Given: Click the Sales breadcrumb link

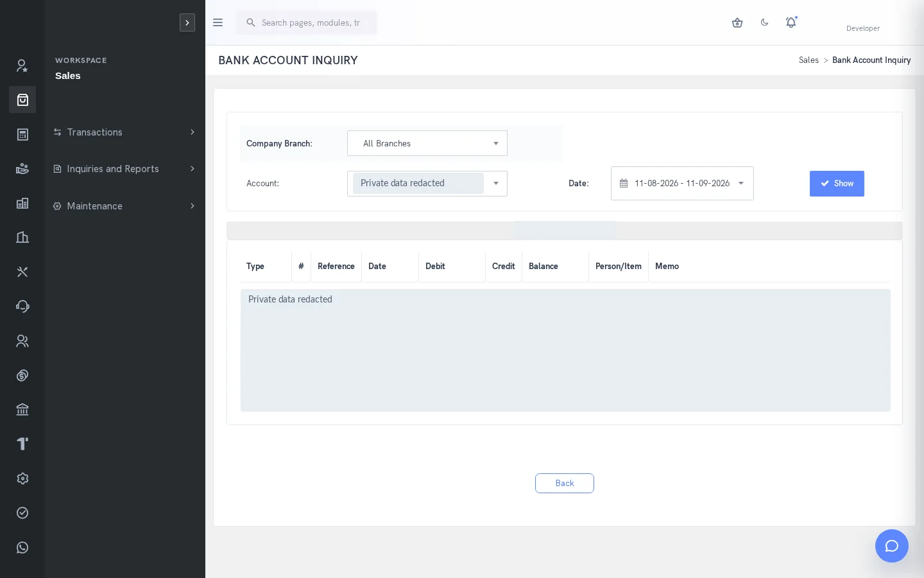Looking at the screenshot, I should point(809,60).
